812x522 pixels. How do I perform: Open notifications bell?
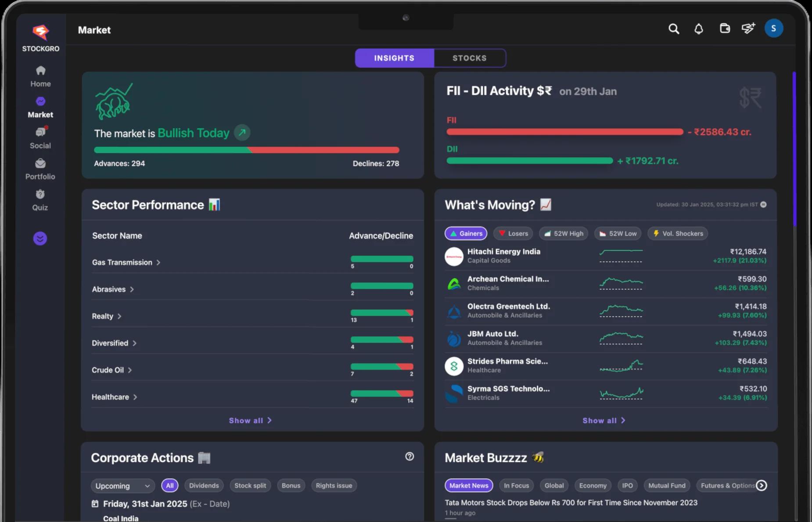699,29
